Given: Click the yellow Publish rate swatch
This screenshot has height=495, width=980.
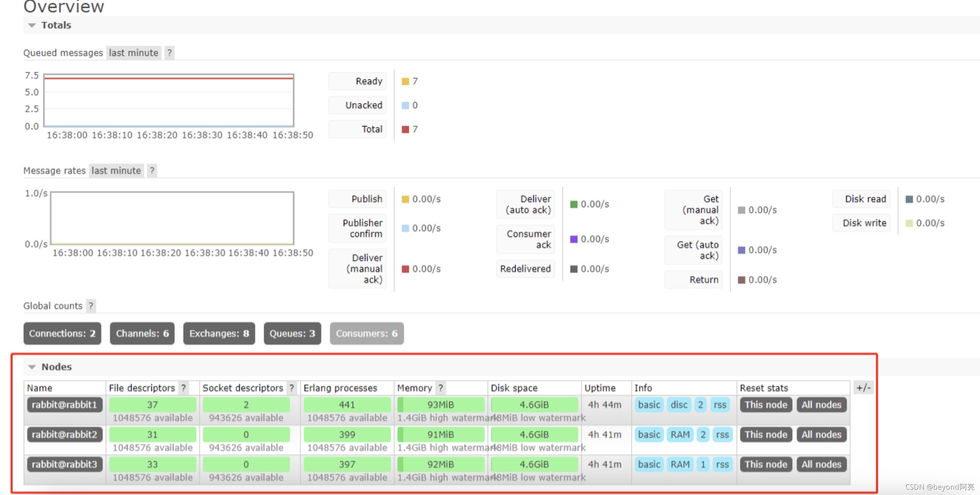Looking at the screenshot, I should tap(405, 199).
